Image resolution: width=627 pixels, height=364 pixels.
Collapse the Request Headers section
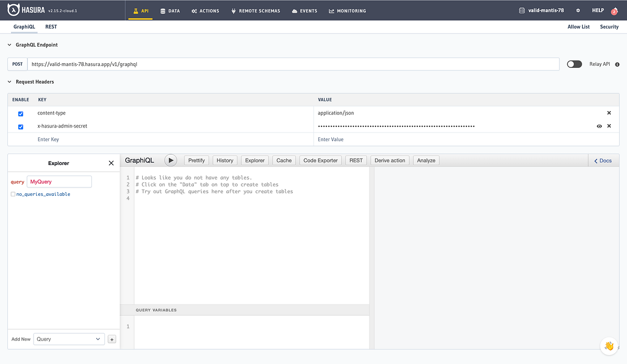click(9, 81)
